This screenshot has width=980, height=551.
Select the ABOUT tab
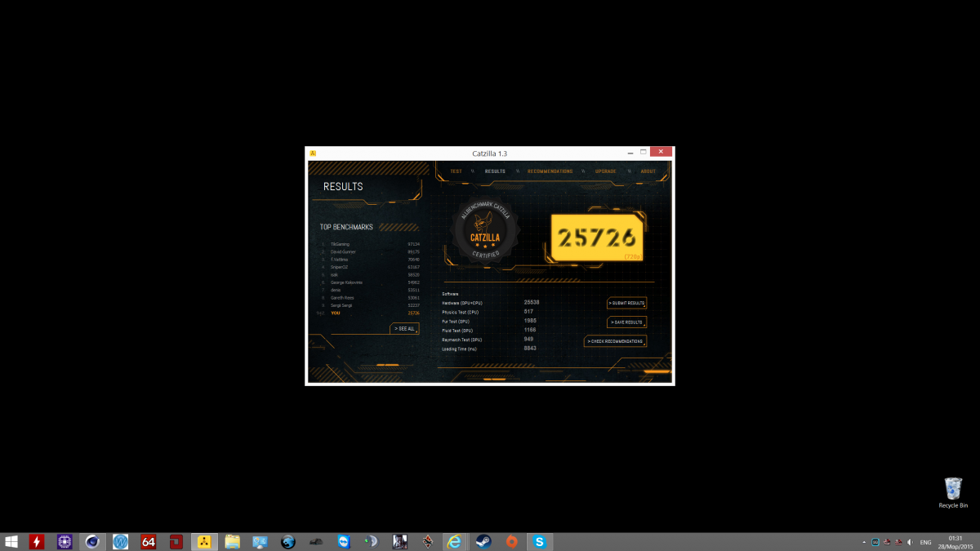[648, 171]
